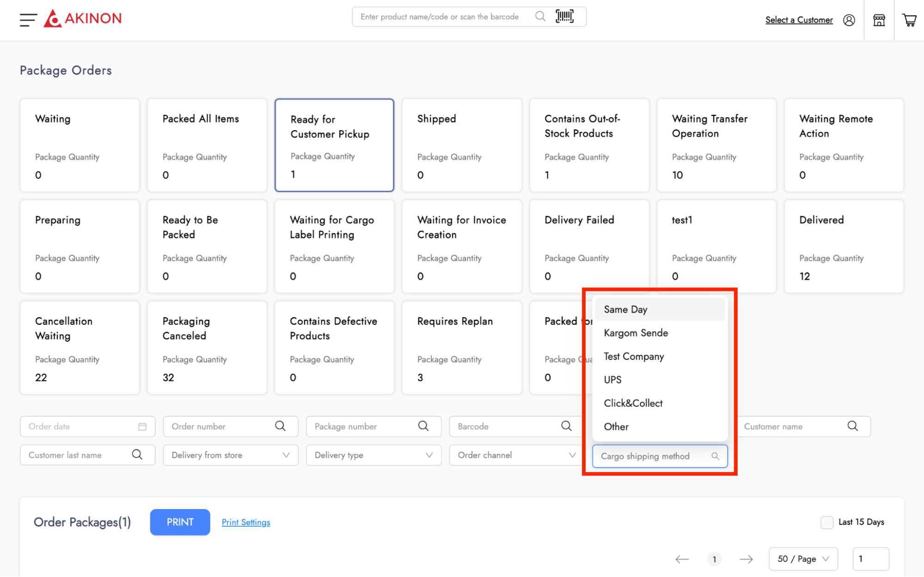Image resolution: width=924 pixels, height=577 pixels.
Task: Open the store icon in header
Action: click(879, 20)
